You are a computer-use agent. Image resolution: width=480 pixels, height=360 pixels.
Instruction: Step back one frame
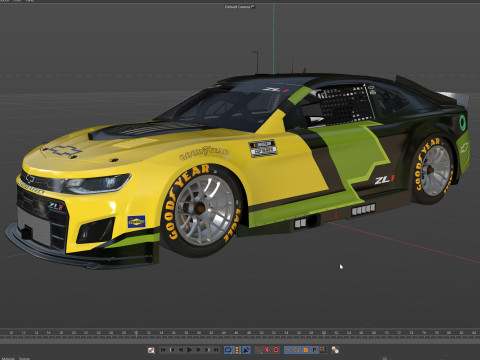coord(181,350)
